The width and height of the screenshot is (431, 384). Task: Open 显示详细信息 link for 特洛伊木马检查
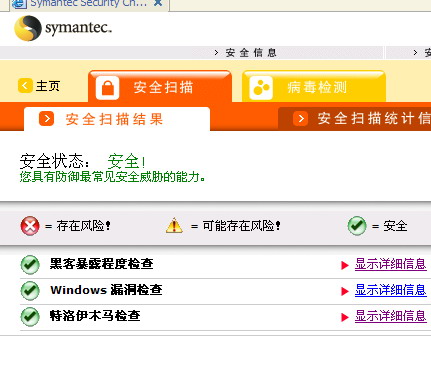pos(391,316)
